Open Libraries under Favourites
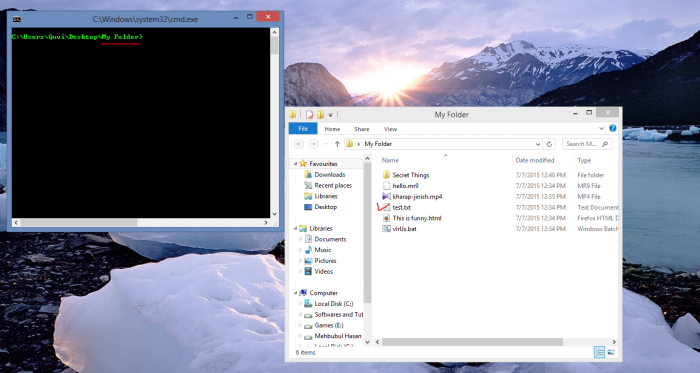The image size is (700, 373). [326, 196]
